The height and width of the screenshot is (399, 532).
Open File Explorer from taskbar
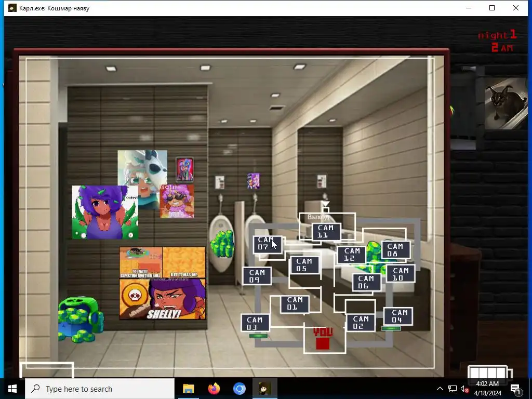(188, 389)
